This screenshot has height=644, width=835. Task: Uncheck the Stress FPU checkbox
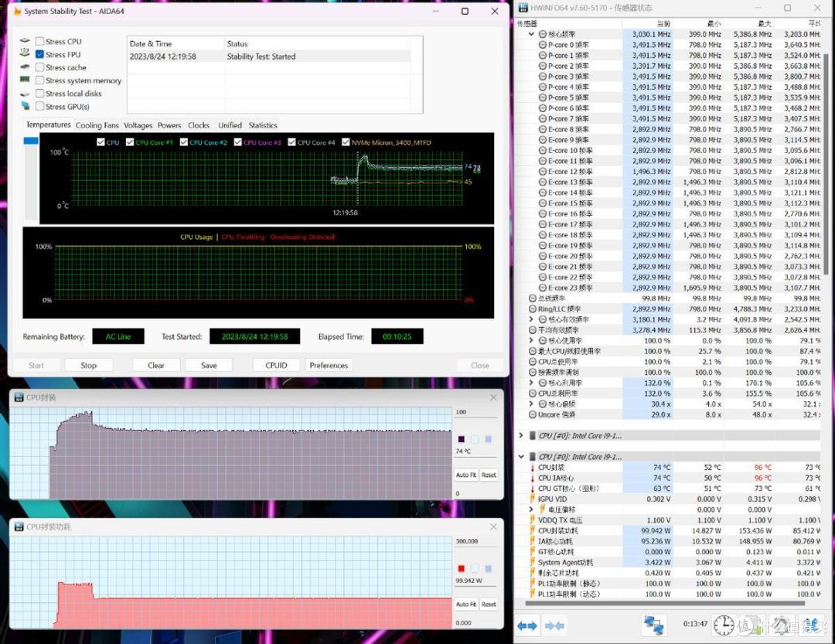tap(39, 54)
